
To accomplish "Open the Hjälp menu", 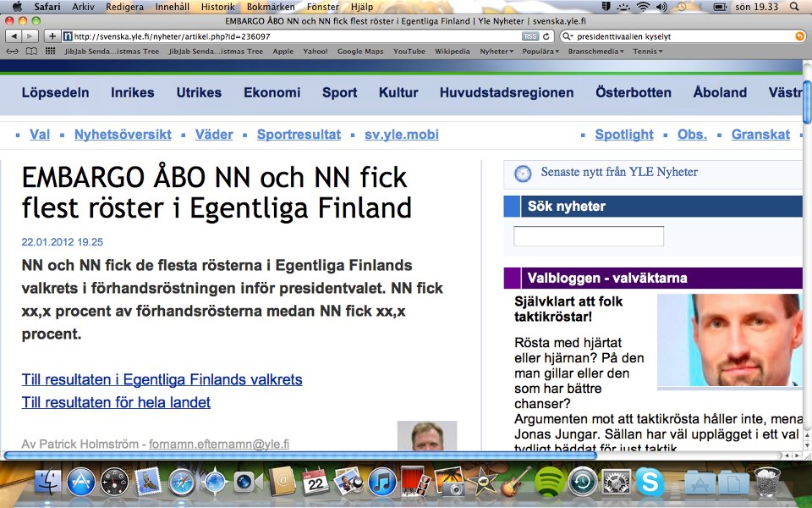I will point(362,7).
